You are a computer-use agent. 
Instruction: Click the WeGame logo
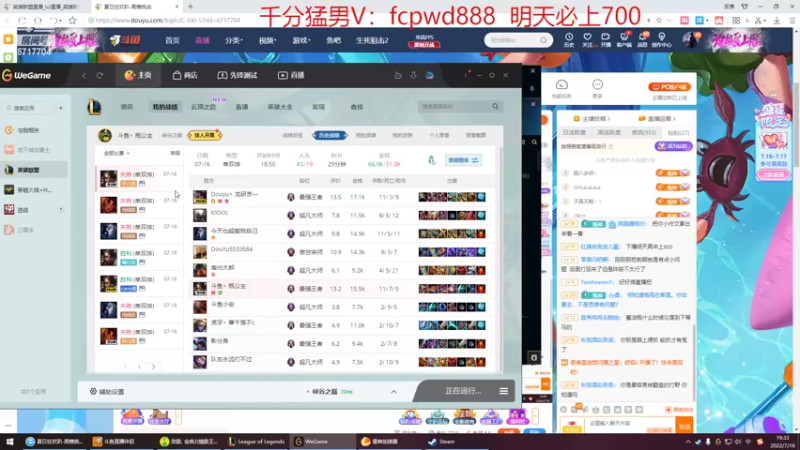click(x=27, y=76)
